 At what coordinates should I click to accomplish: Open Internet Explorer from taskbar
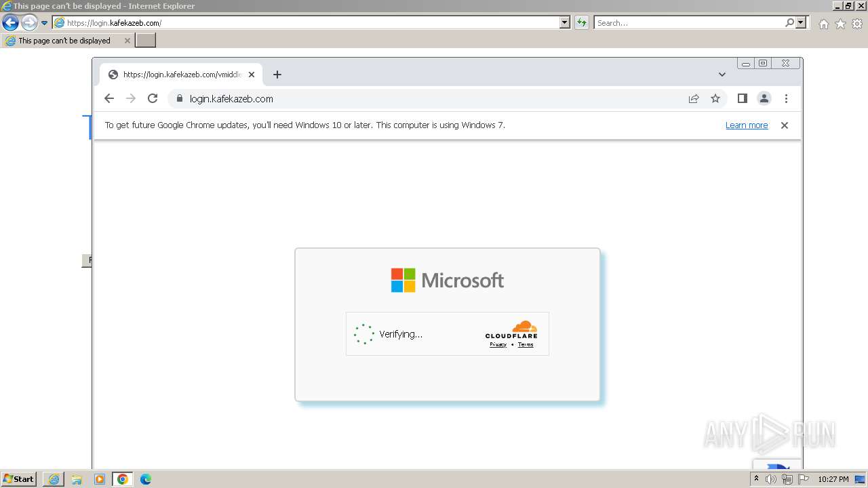(x=54, y=479)
